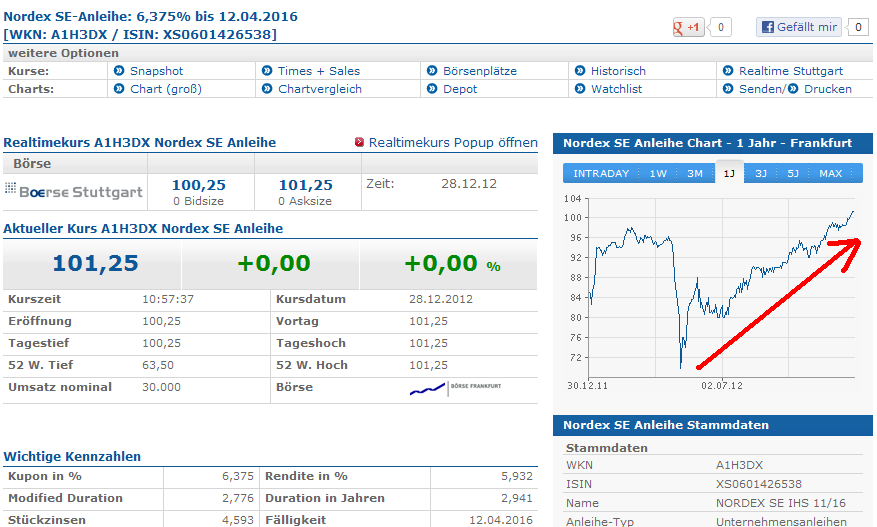Open the Börsenplätze link
This screenshot has width=877, height=527.
(x=480, y=71)
